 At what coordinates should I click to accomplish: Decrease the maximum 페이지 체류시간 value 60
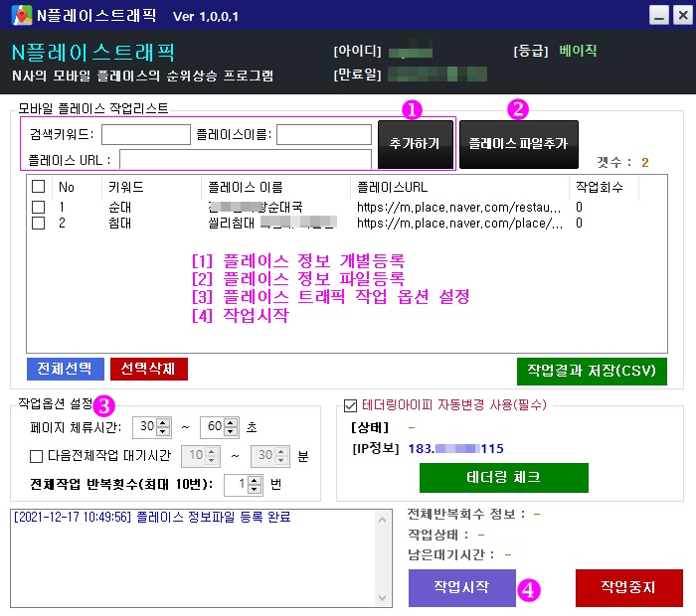click(x=231, y=431)
